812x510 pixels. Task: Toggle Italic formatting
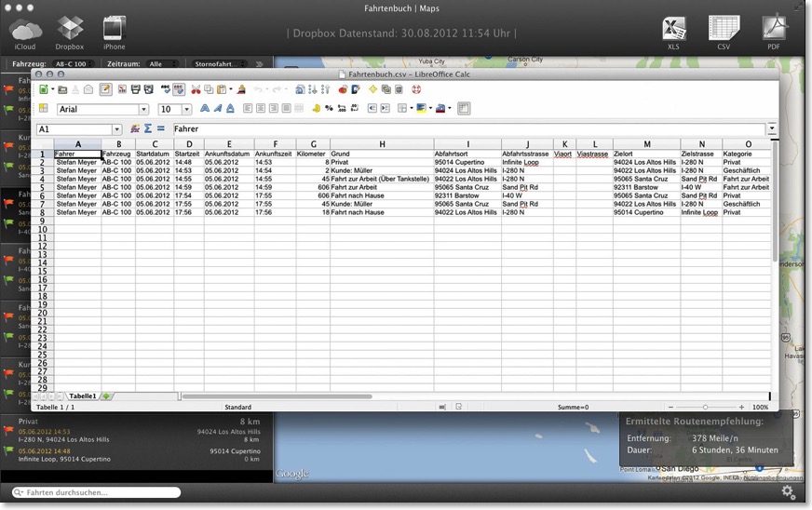pos(218,108)
